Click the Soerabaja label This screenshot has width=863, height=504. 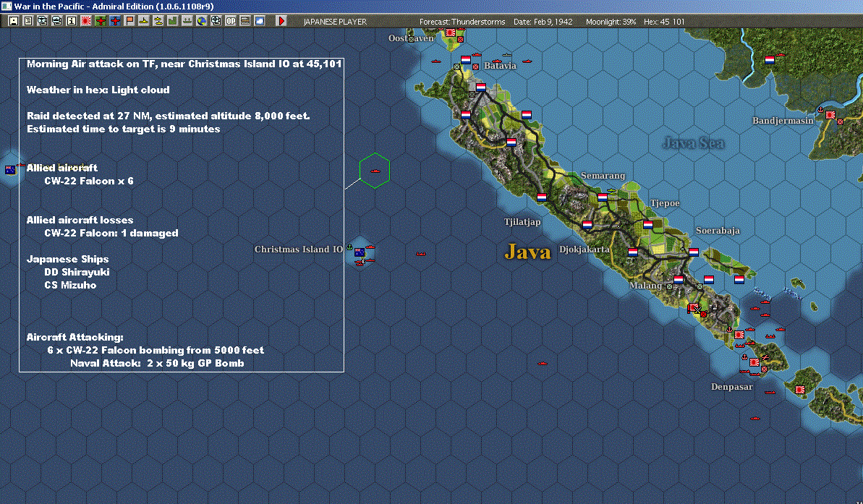point(718,231)
